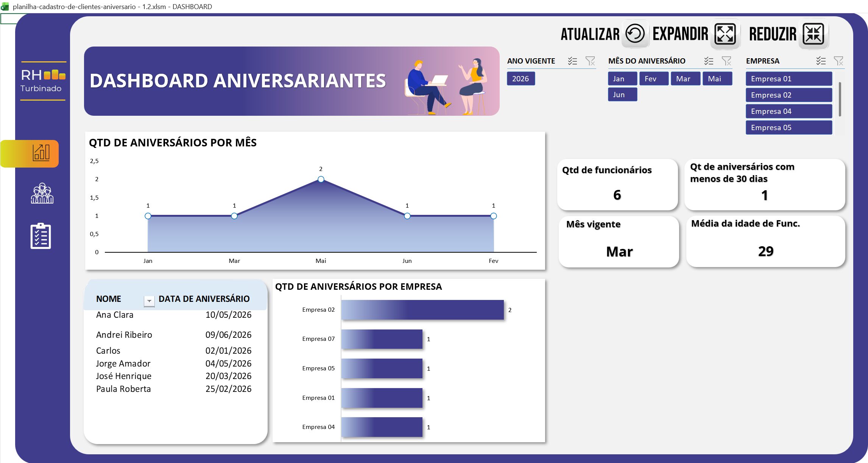Clear filters on the MÊS DO ANIVERSÁRIO slicer
This screenshot has width=868, height=463.
(726, 61)
